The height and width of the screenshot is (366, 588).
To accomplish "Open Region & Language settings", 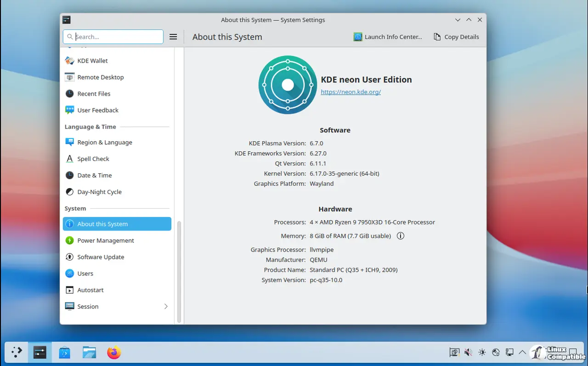I will (x=117, y=143).
